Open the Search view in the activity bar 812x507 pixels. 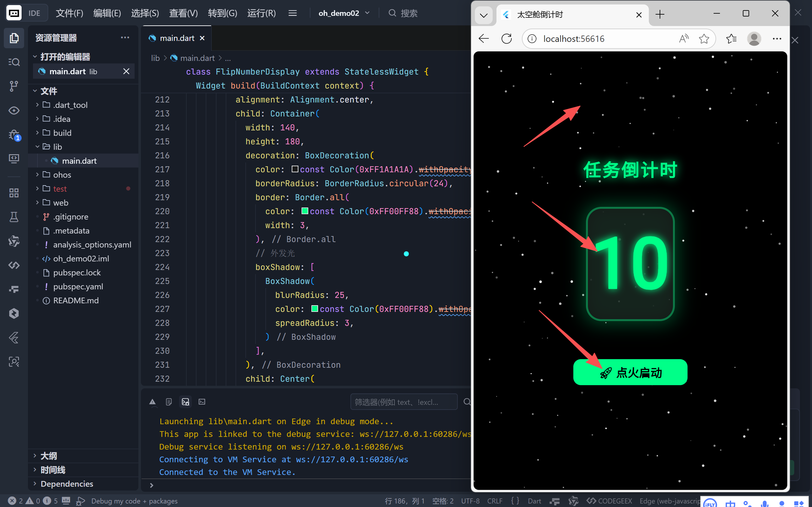pyautogui.click(x=14, y=62)
